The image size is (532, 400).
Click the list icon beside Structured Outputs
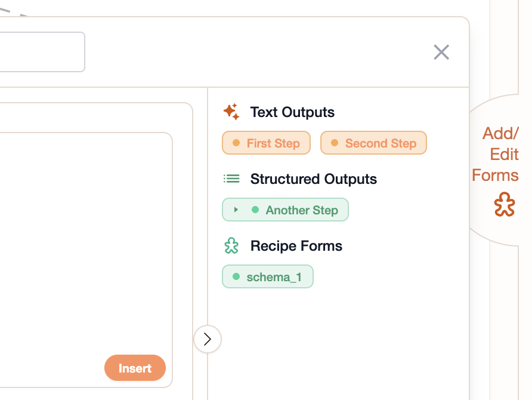(232, 178)
